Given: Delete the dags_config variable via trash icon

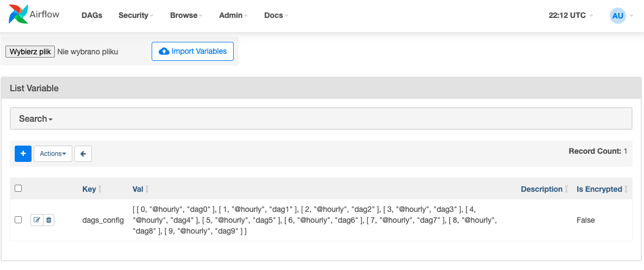Looking at the screenshot, I should pyautogui.click(x=49, y=220).
